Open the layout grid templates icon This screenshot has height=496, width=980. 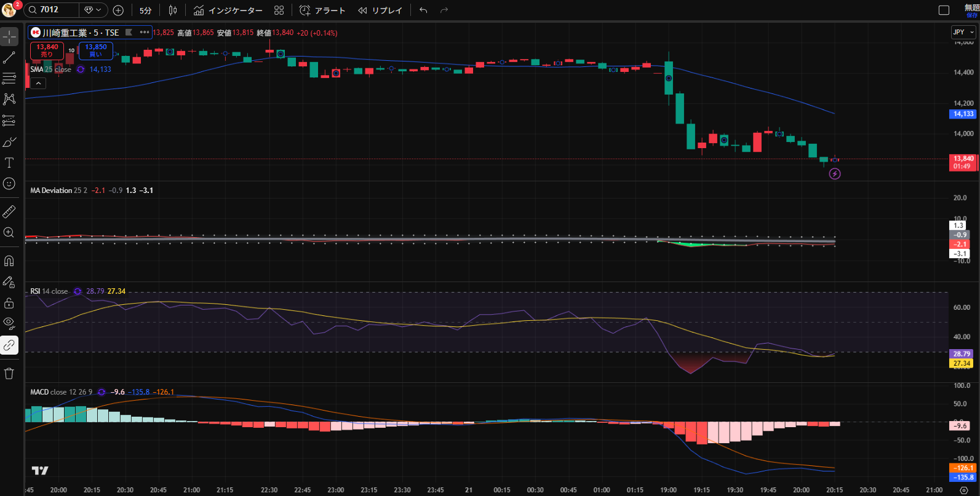pyautogui.click(x=279, y=10)
